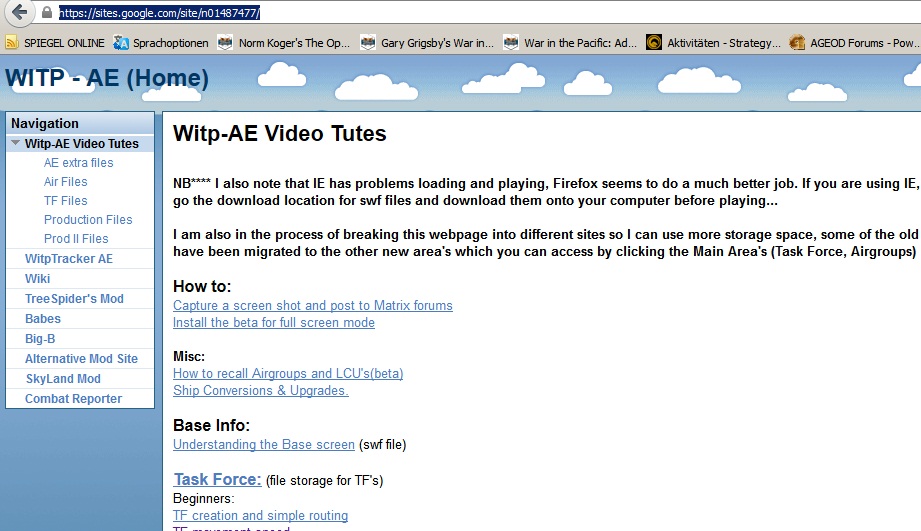Viewport: 921px width, 531px height.
Task: Click the WITP - AE (Home) site title
Action: [x=107, y=78]
